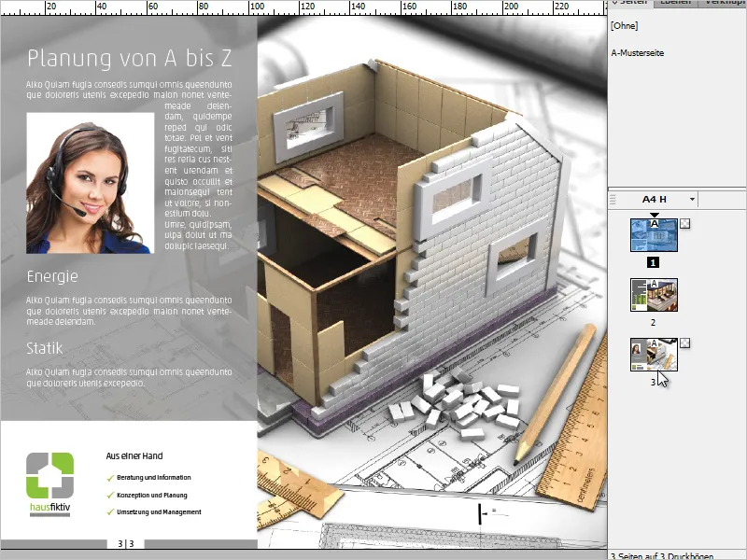Select page 3 thumbnail in Pages panel

[654, 355]
